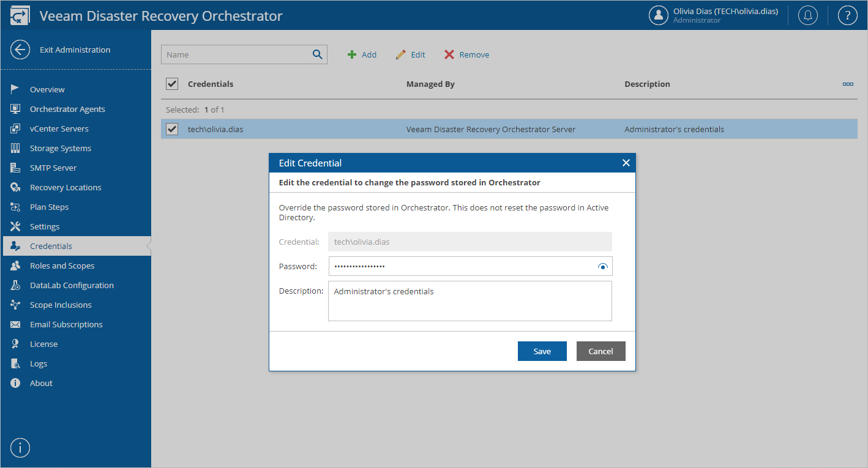Click the Roles and Scopes people icon
Viewport: 868px width, 468px height.
click(x=15, y=266)
